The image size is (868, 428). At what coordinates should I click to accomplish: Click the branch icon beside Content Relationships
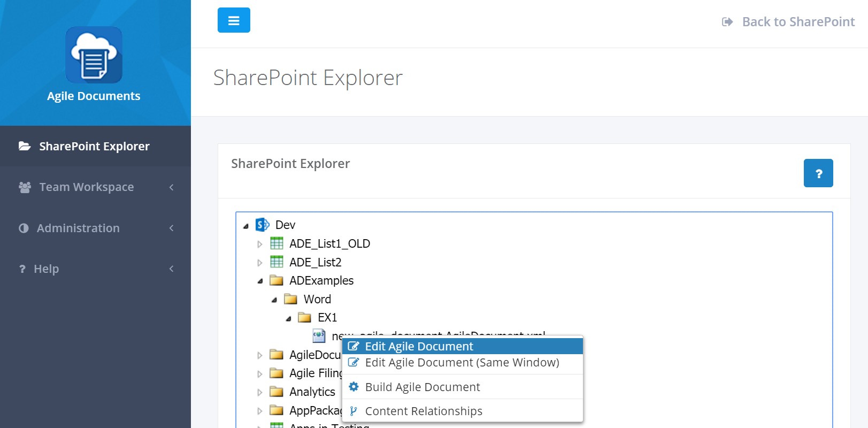pos(353,411)
